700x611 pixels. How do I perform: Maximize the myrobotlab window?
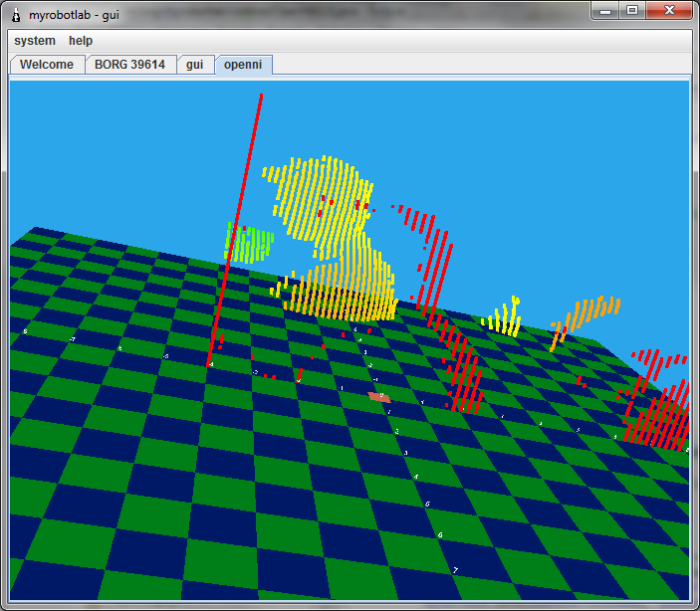[631, 10]
